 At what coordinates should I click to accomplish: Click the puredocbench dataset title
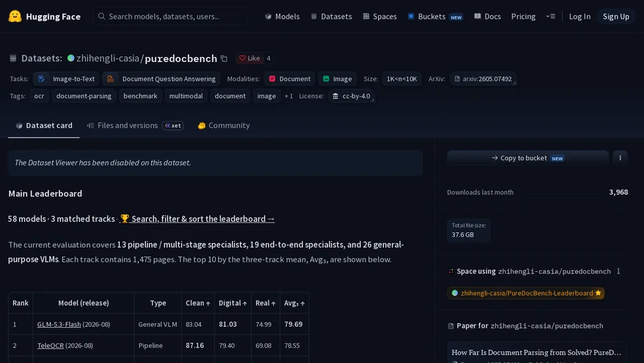click(181, 59)
